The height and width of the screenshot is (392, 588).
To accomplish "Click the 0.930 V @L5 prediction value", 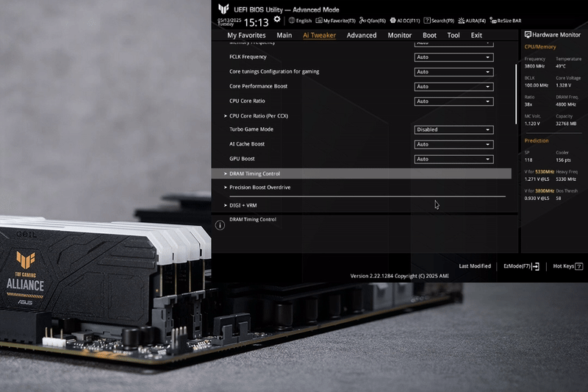I will point(537,198).
